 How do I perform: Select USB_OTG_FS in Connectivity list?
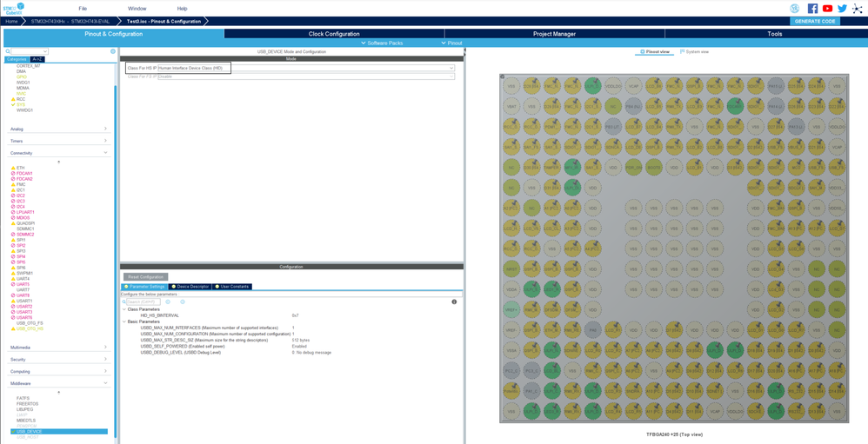pyautogui.click(x=30, y=323)
